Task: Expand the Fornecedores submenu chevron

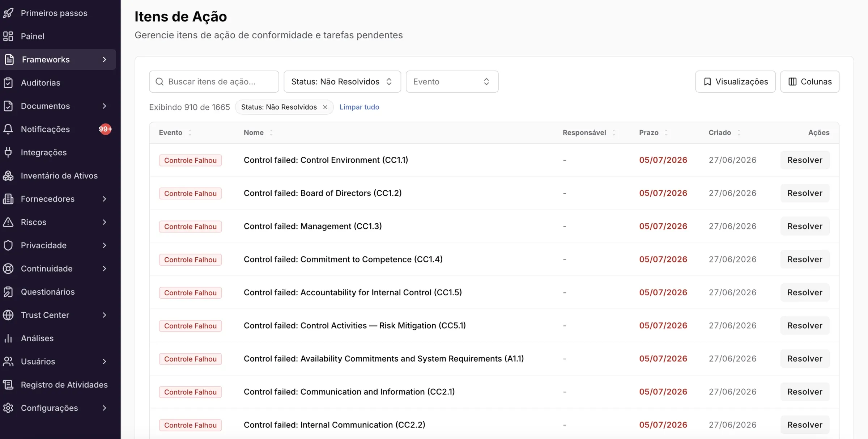Action: [104, 199]
